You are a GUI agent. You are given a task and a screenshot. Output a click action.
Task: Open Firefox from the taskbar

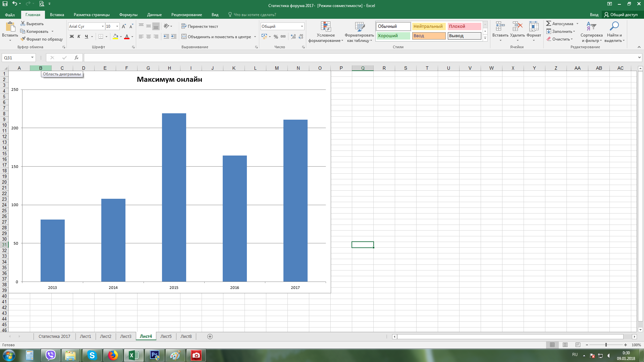pos(113,355)
